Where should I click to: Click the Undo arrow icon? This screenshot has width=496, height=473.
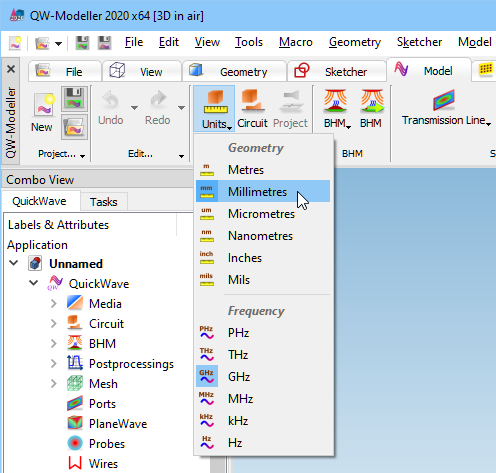(x=111, y=100)
